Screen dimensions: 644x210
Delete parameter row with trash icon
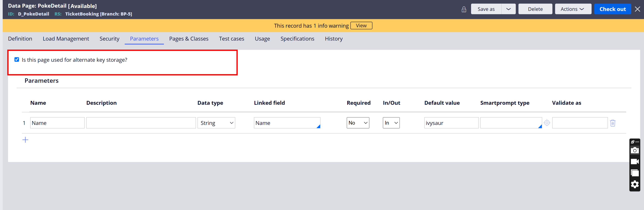tap(613, 123)
